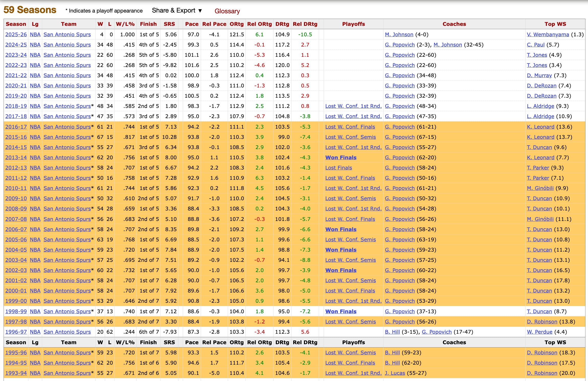This screenshot has height=381, width=588.
Task: Sort by W/L% column header
Action: click(125, 24)
